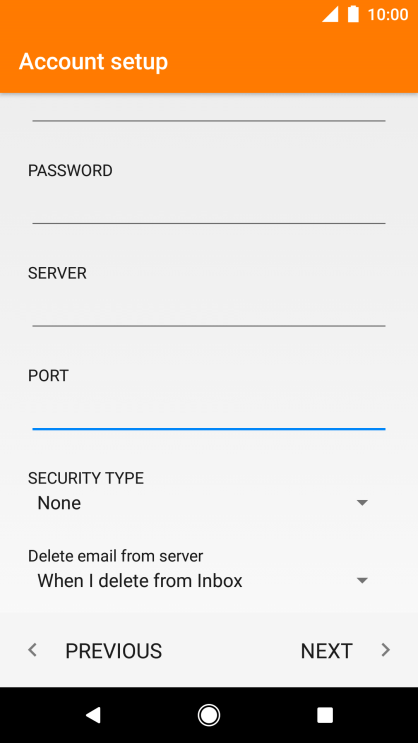Click the right chevron beside NEXT
This screenshot has width=418, height=743.
tap(386, 650)
